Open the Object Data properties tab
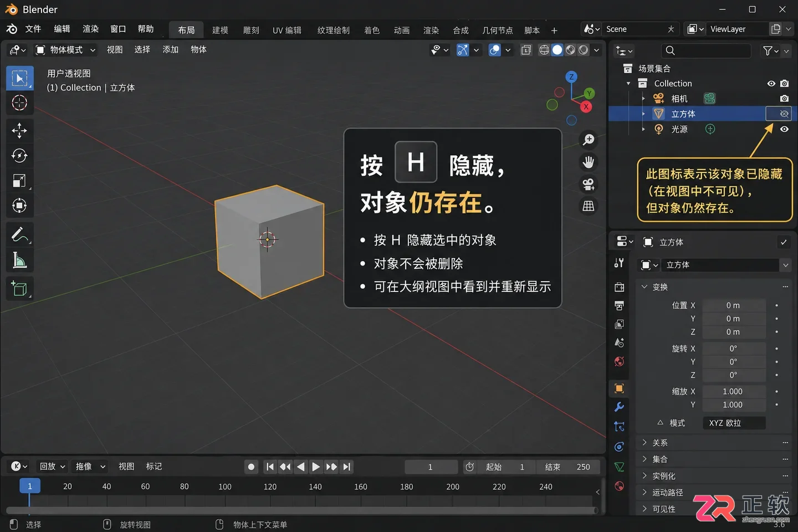The image size is (798, 532). tap(620, 467)
